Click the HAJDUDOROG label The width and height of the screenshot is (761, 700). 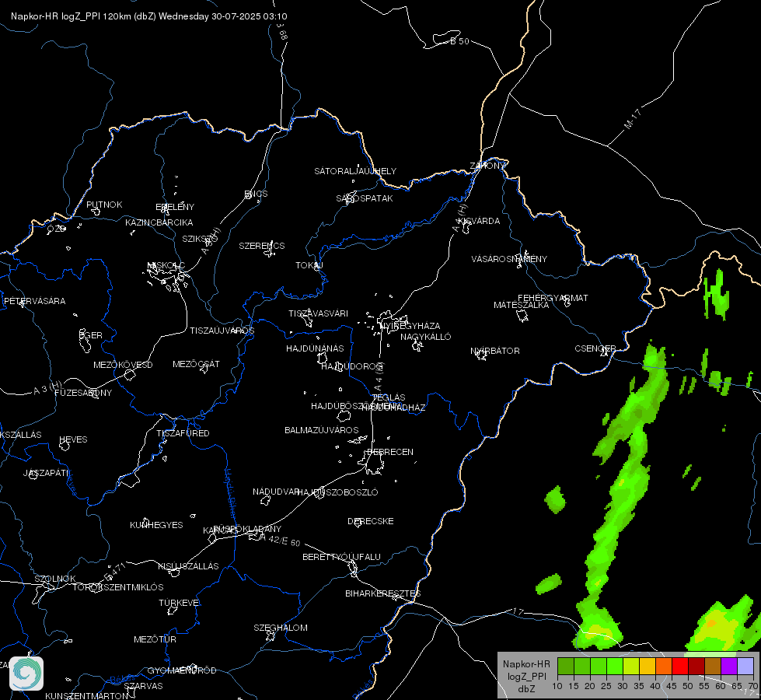352,366
